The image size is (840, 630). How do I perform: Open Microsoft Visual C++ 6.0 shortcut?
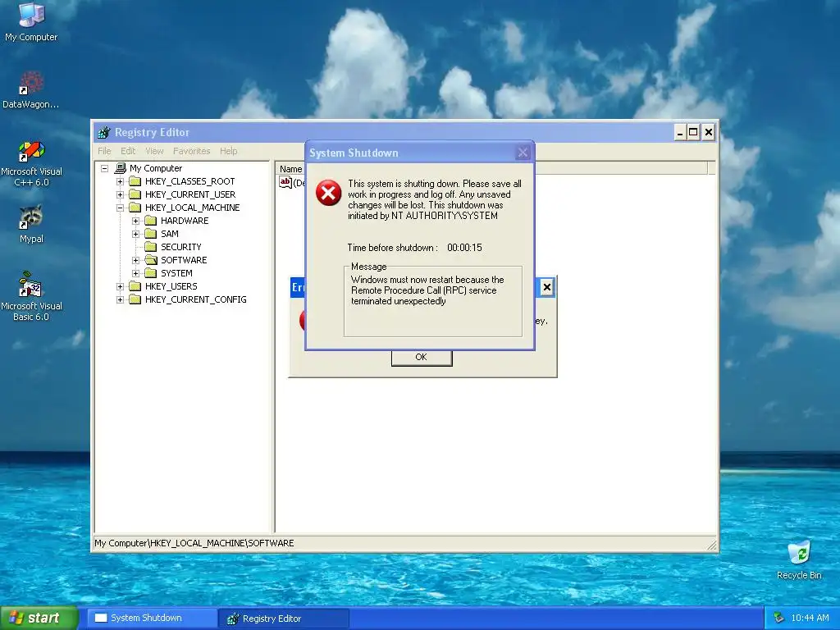coord(31,163)
